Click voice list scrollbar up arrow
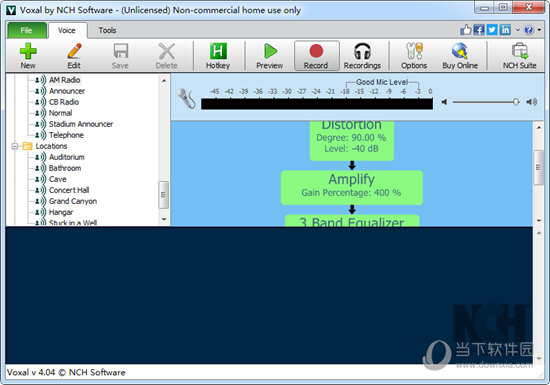Viewport: 550px width, 385px height. click(164, 81)
